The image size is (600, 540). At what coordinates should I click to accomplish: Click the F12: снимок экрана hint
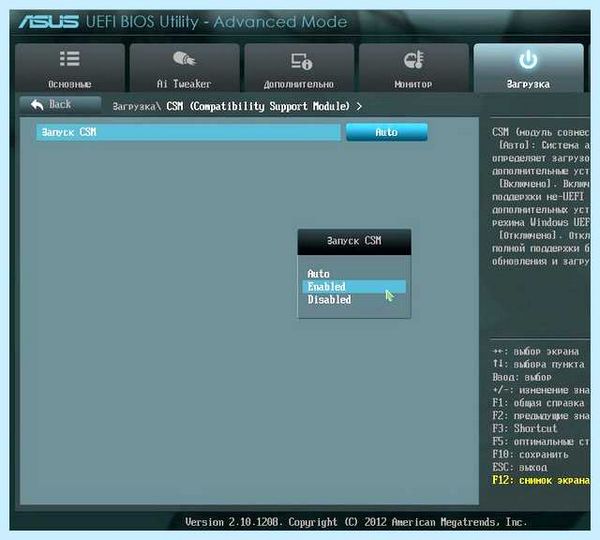pyautogui.click(x=541, y=480)
